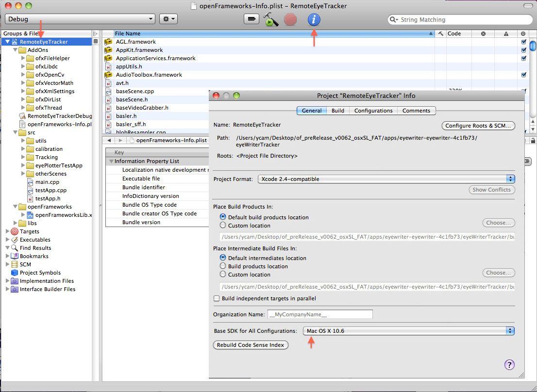
Task: Select Custom location for build products
Action: [223, 226]
